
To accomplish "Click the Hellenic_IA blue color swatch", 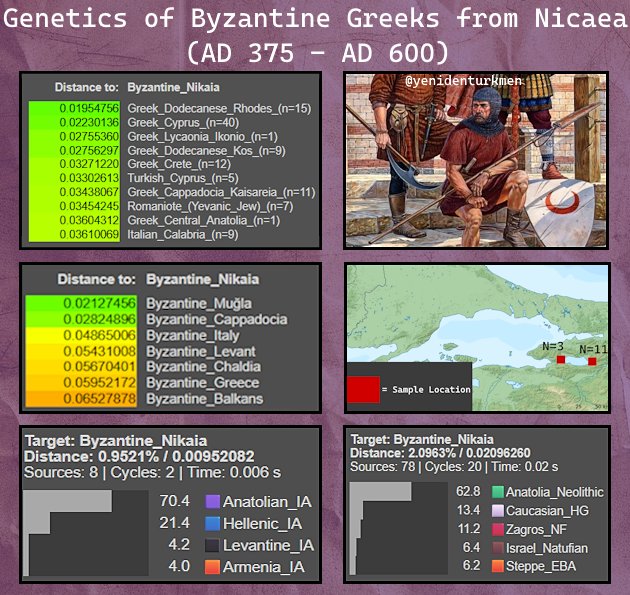I will 212,523.
